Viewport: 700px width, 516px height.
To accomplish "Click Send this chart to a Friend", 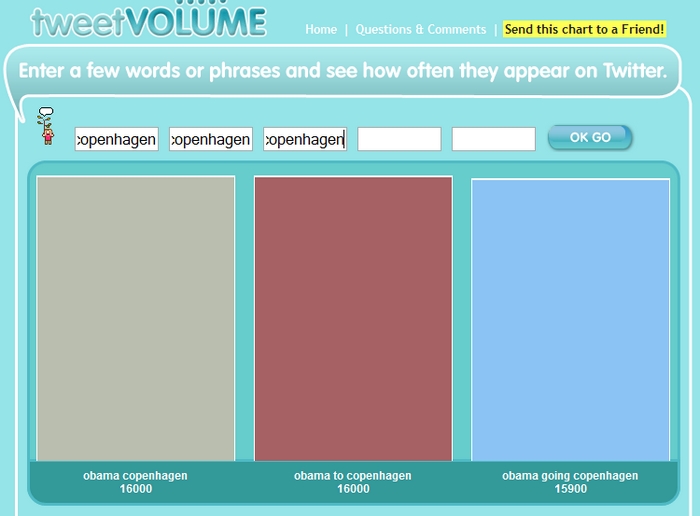I will pos(584,29).
